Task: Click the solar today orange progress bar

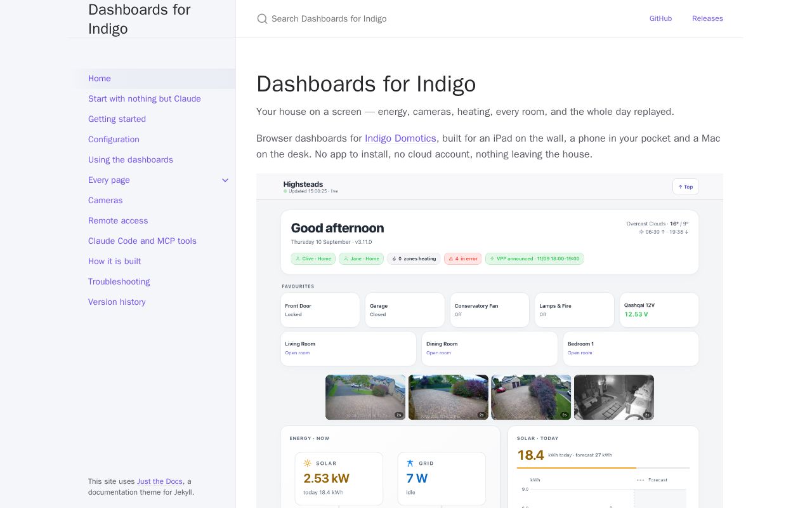Action: (577, 468)
